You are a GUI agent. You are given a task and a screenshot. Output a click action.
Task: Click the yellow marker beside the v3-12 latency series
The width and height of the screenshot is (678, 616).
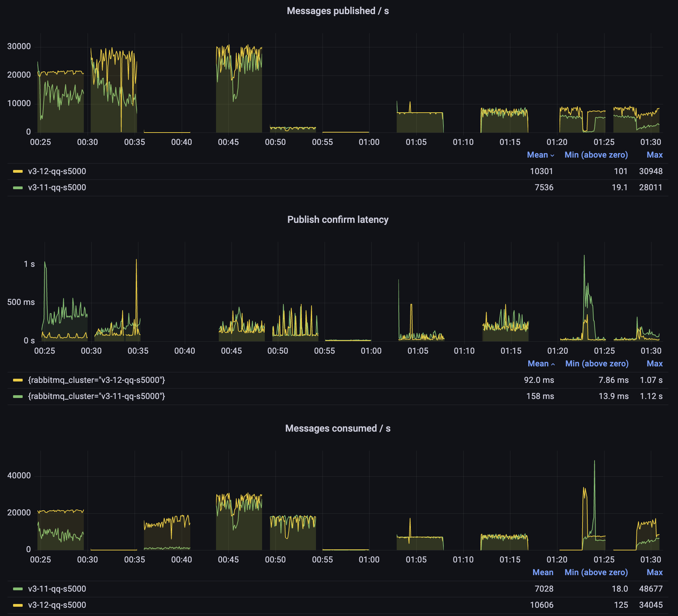(19, 380)
